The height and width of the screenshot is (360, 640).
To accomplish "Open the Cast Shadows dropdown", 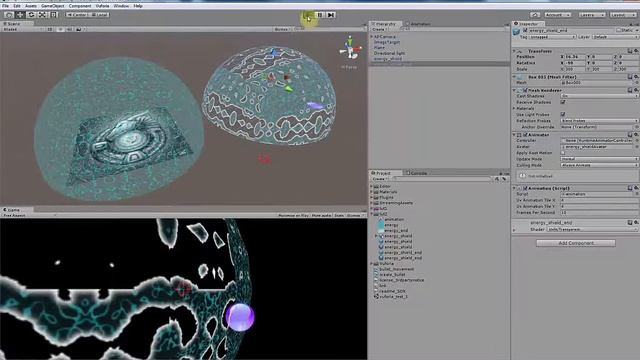I will click(x=600, y=96).
